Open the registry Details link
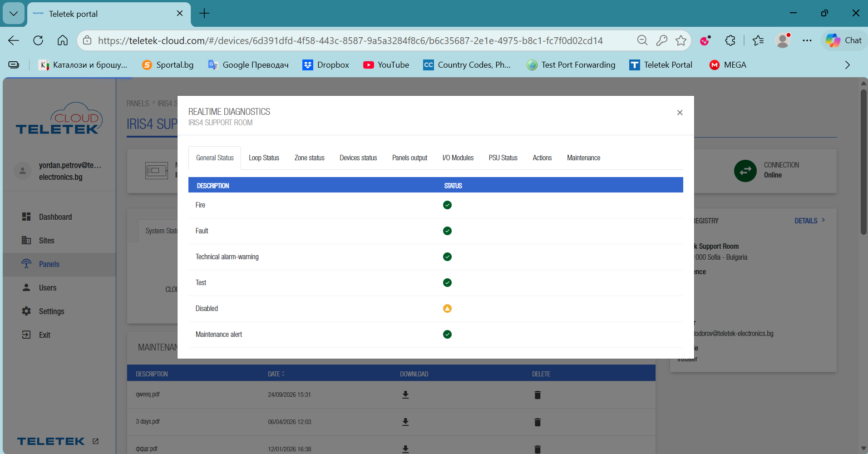868x454 pixels. (x=809, y=221)
